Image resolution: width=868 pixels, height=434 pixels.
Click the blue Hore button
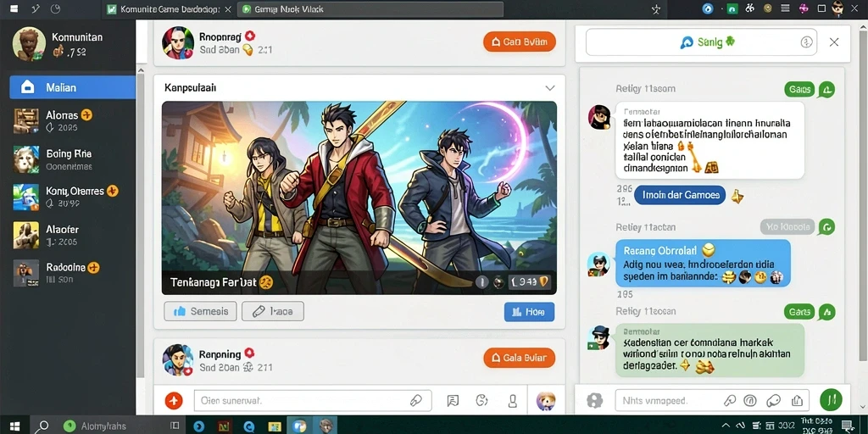click(529, 312)
